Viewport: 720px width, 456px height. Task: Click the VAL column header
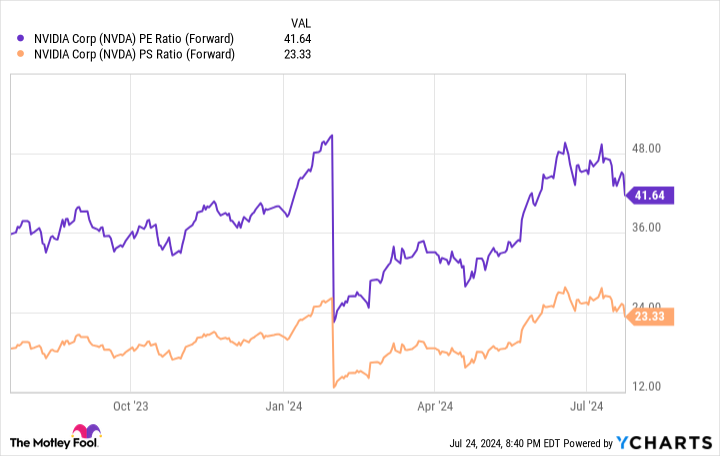pyautogui.click(x=301, y=23)
